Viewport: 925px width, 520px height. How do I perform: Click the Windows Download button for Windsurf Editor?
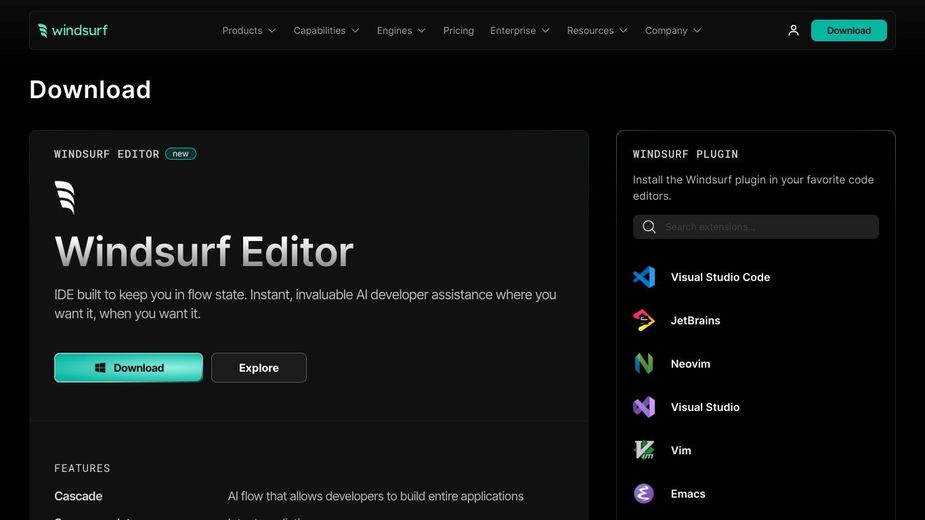(x=129, y=368)
